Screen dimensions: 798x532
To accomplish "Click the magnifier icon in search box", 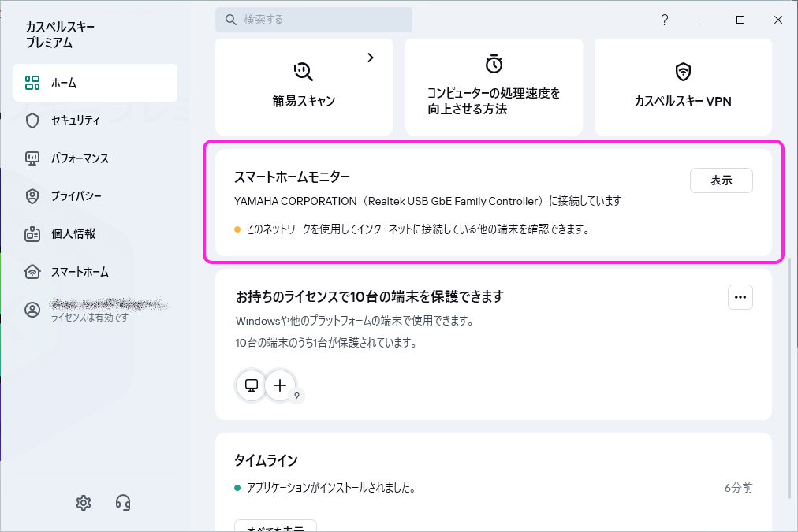I will coord(230,20).
